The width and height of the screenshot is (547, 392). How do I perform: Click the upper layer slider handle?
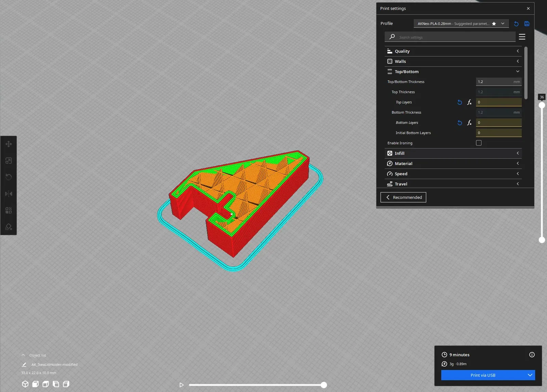coord(542,105)
